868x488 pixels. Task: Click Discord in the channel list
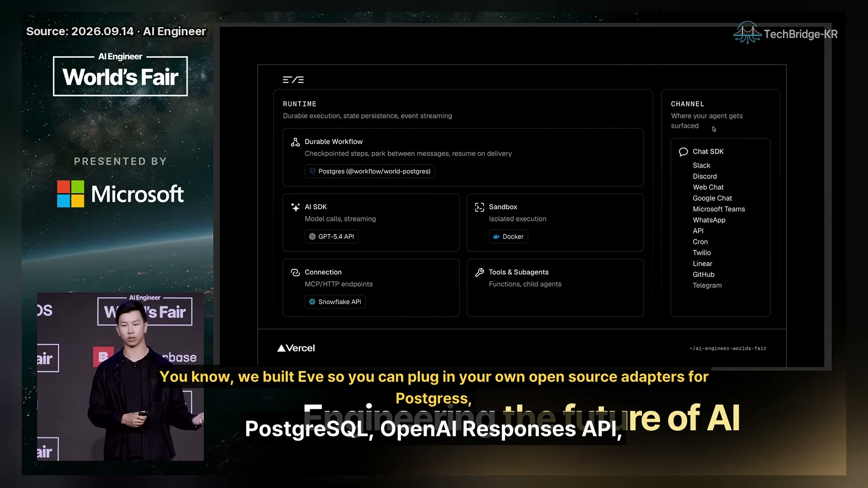[705, 176]
